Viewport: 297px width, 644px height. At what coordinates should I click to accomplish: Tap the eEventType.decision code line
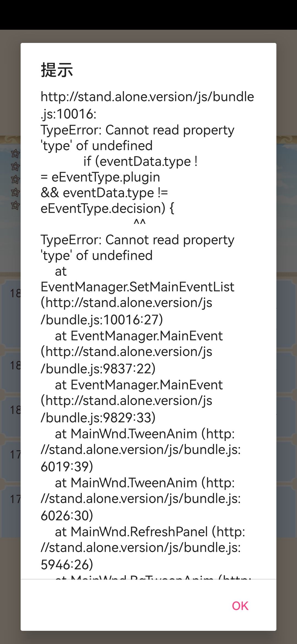point(107,208)
